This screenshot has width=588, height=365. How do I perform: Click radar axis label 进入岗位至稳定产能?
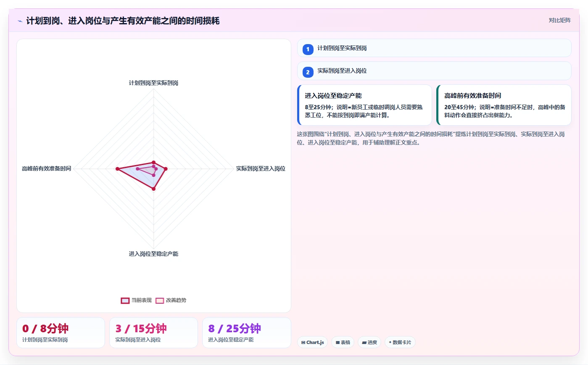[153, 254]
